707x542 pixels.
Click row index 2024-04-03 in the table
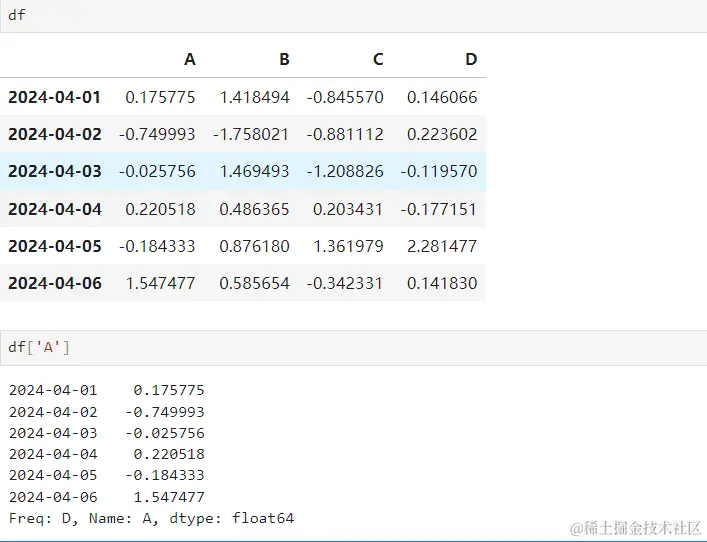coord(55,171)
